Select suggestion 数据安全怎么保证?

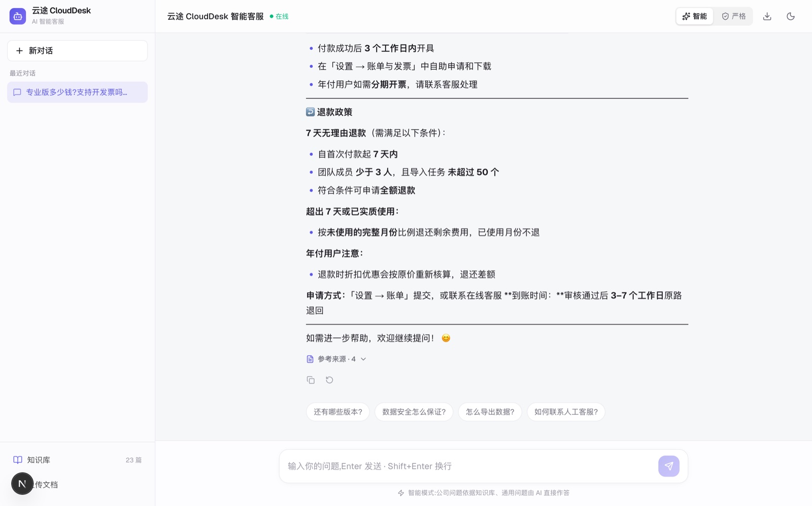click(414, 412)
